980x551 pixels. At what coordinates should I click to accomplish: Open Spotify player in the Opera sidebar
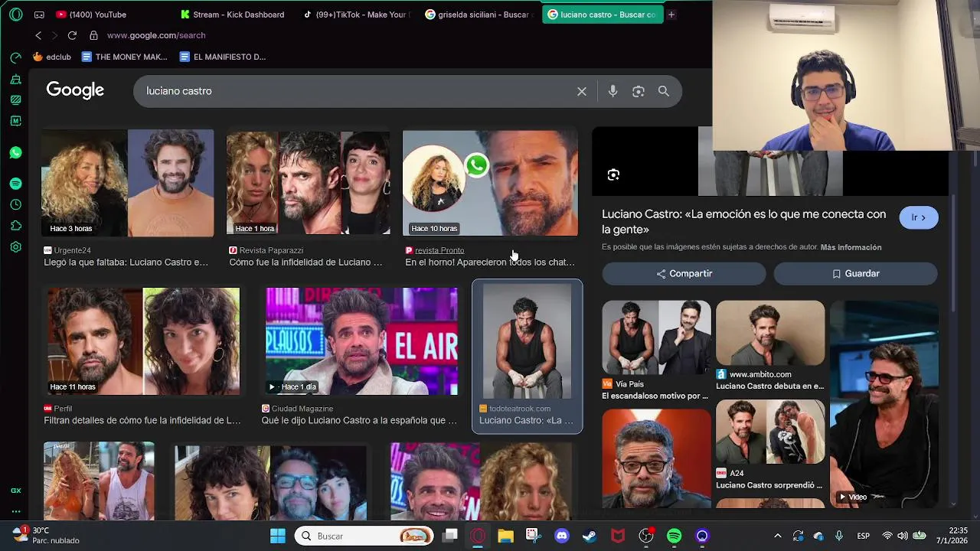(15, 184)
